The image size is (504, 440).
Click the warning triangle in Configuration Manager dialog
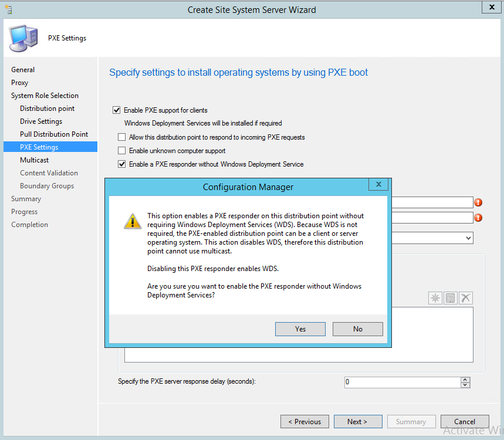click(x=133, y=222)
